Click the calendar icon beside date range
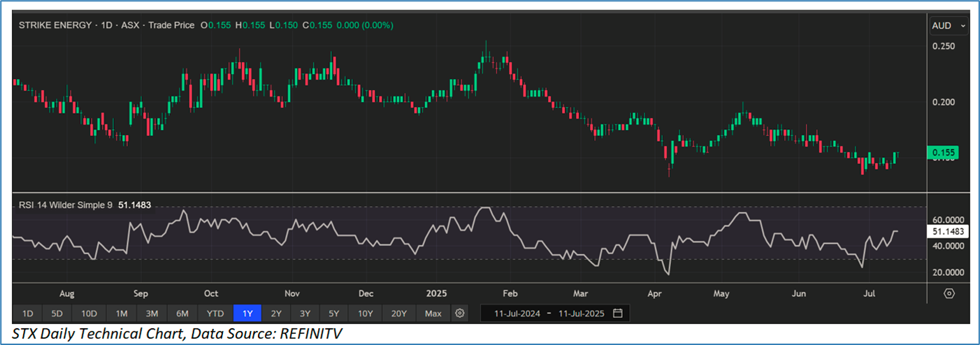 coord(617,313)
